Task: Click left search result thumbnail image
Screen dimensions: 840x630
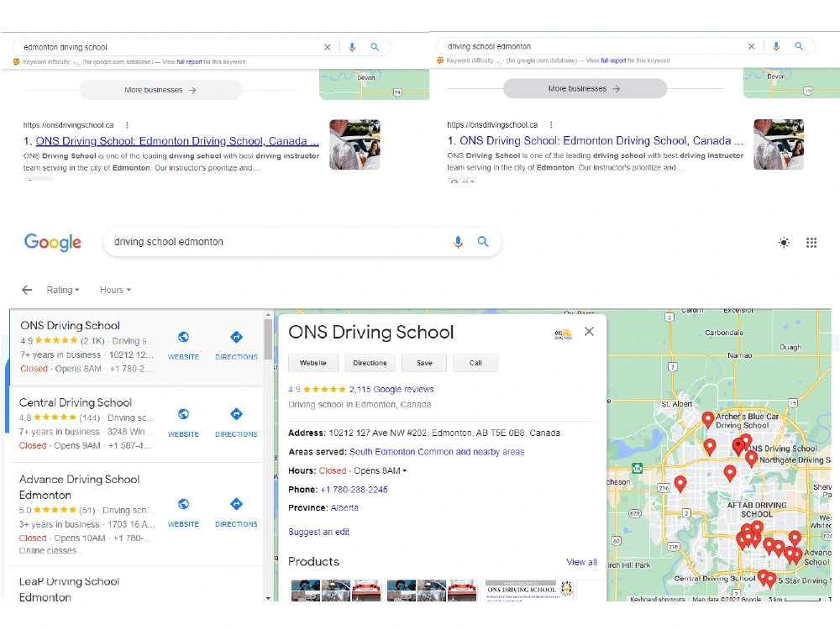Action: pyautogui.click(x=354, y=144)
